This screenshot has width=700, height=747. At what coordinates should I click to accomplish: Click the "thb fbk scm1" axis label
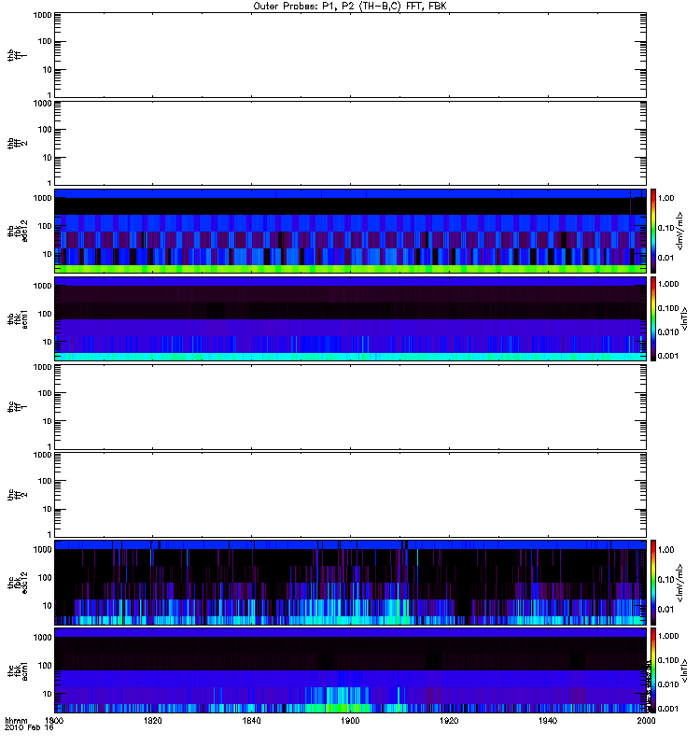[x=17, y=319]
